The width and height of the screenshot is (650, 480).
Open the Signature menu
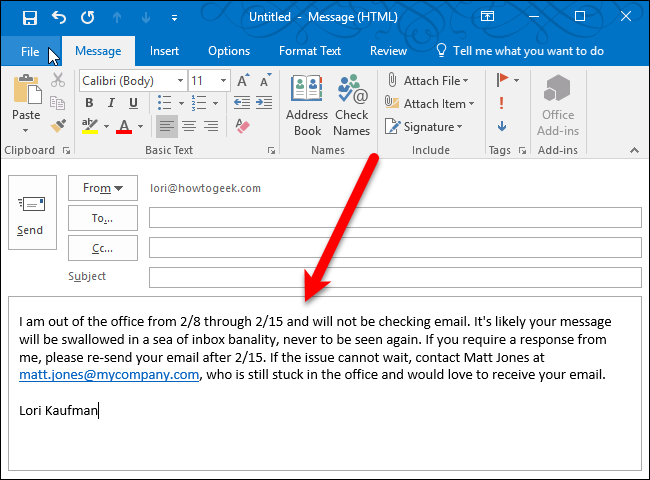click(x=423, y=127)
